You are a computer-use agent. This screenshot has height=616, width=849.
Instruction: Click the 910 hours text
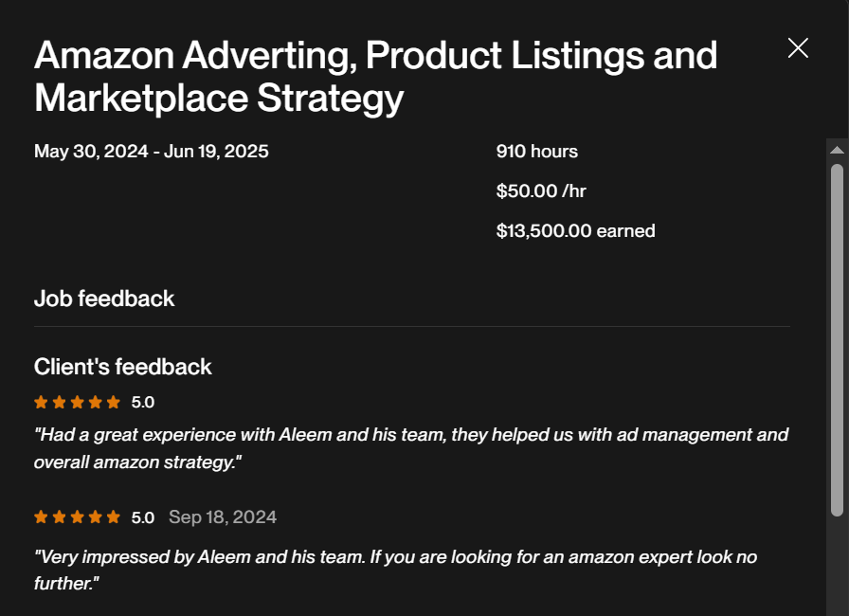537,152
